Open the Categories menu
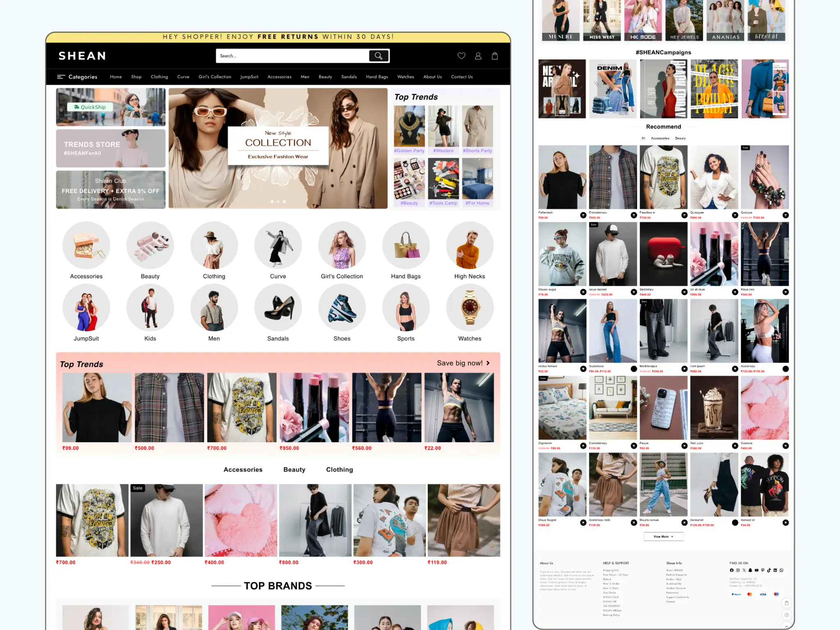The height and width of the screenshot is (630, 840). tap(78, 77)
